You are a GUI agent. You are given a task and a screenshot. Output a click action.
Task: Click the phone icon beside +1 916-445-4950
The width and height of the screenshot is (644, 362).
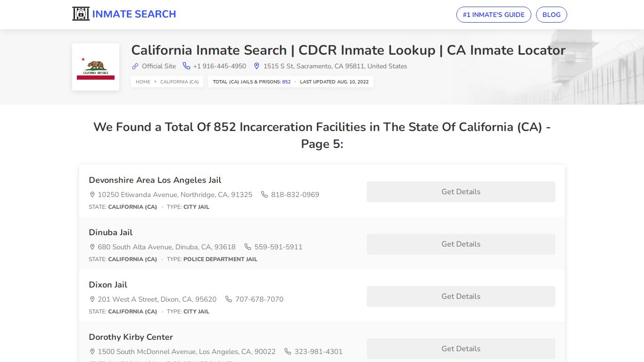tap(187, 66)
